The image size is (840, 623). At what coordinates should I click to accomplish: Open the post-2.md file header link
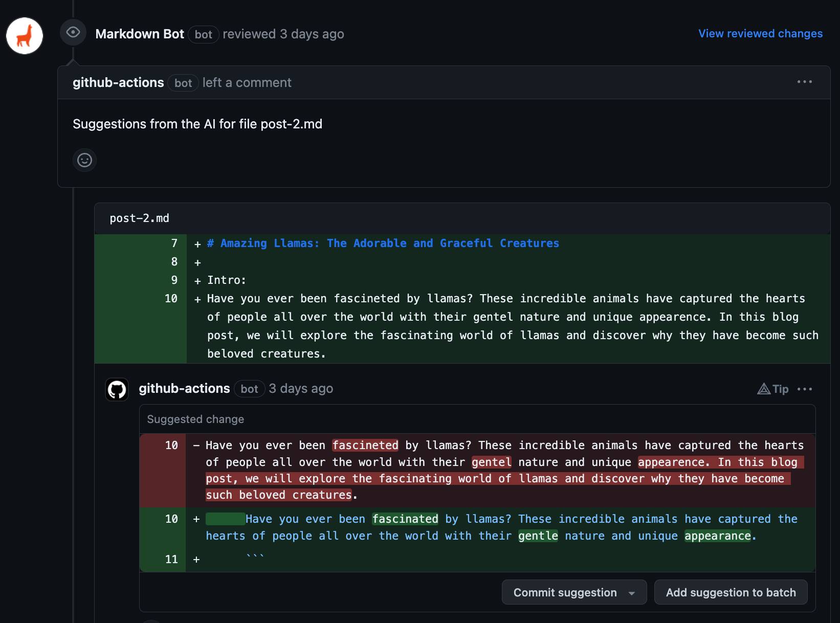point(139,218)
